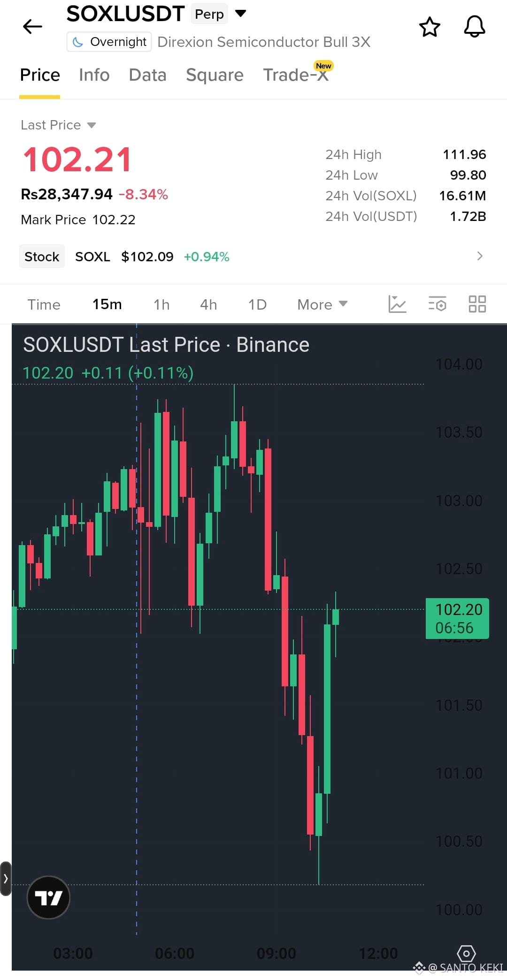
Task: Open the grid layout icon
Action: (477, 304)
